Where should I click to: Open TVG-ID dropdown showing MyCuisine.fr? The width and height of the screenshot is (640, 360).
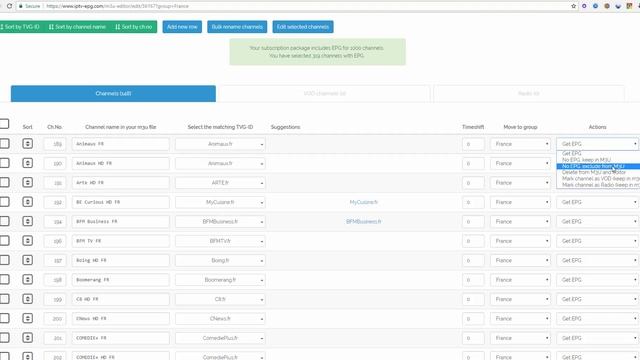point(220,202)
